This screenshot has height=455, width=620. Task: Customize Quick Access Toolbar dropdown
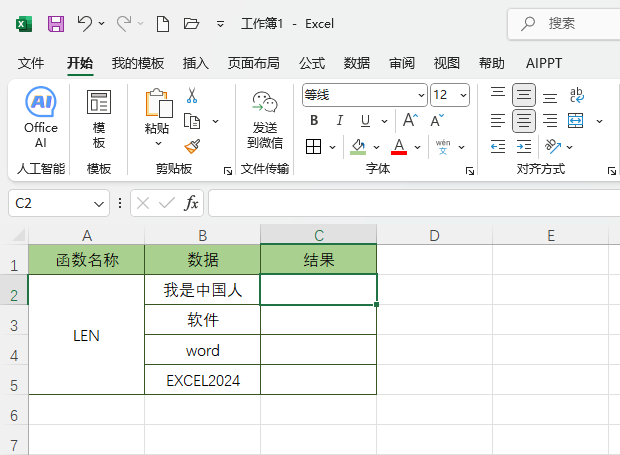point(220,24)
